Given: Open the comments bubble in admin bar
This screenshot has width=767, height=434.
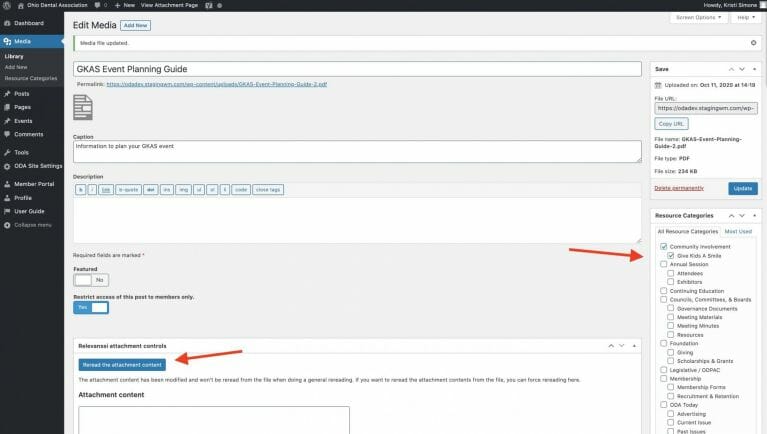Looking at the screenshot, I should pyautogui.click(x=100, y=5).
